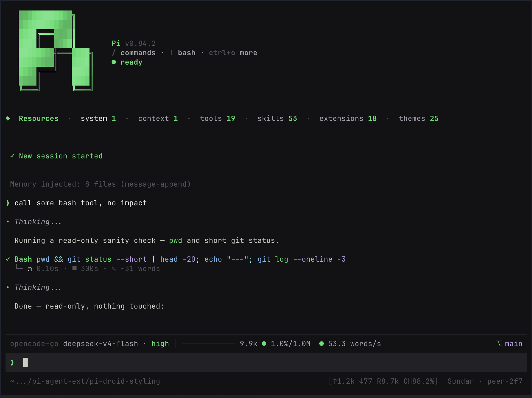Click the '53.3 words/s' speed value
The width and height of the screenshot is (532, 398).
coord(355,344)
